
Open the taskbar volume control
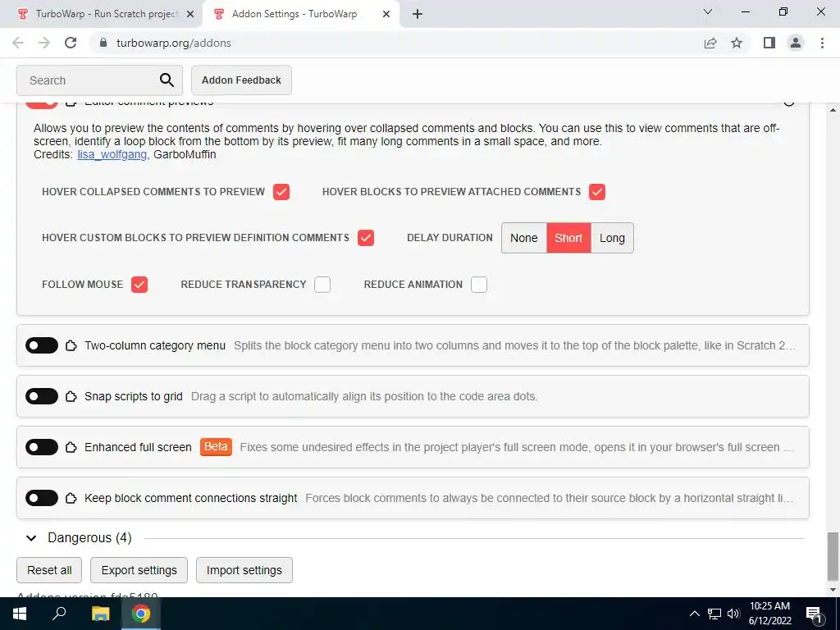[733, 614]
